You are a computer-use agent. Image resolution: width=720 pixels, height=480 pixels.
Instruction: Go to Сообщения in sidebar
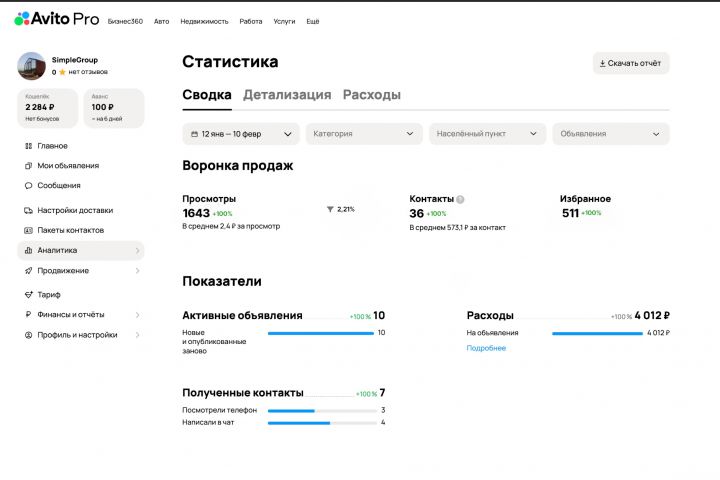(x=59, y=186)
